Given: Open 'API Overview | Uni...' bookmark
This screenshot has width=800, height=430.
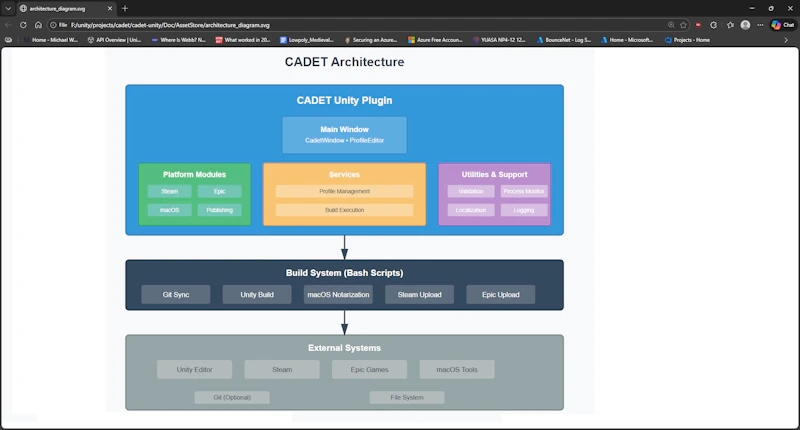Looking at the screenshot, I should point(114,40).
